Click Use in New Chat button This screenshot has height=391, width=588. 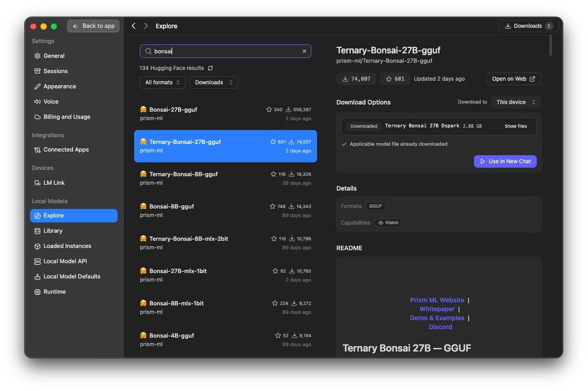click(x=505, y=161)
